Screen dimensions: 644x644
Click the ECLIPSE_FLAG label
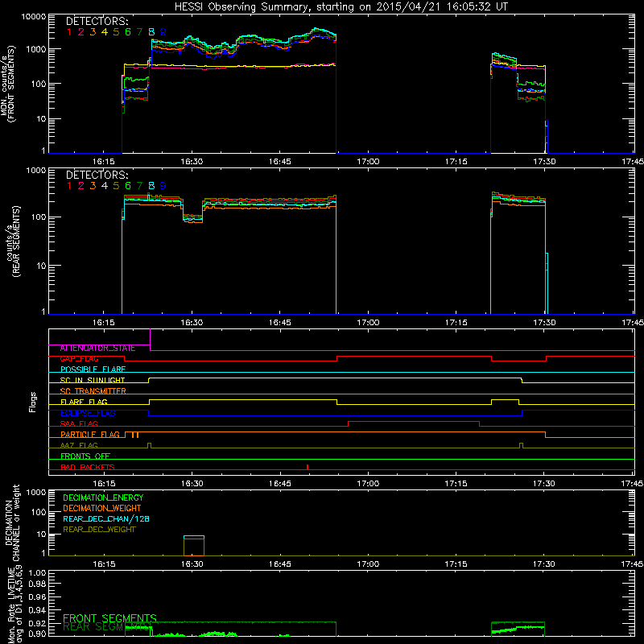(x=88, y=413)
